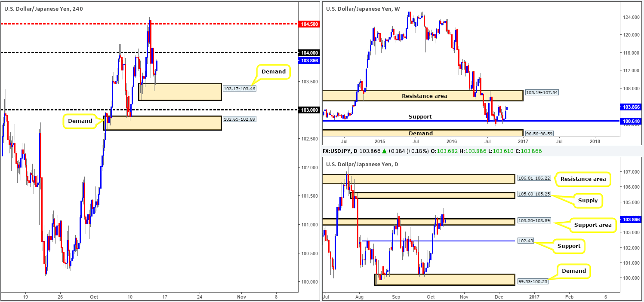The image size is (644, 302).
Task: Click the 99.53-100.23 demand zone on daily chart
Action: (x=444, y=280)
